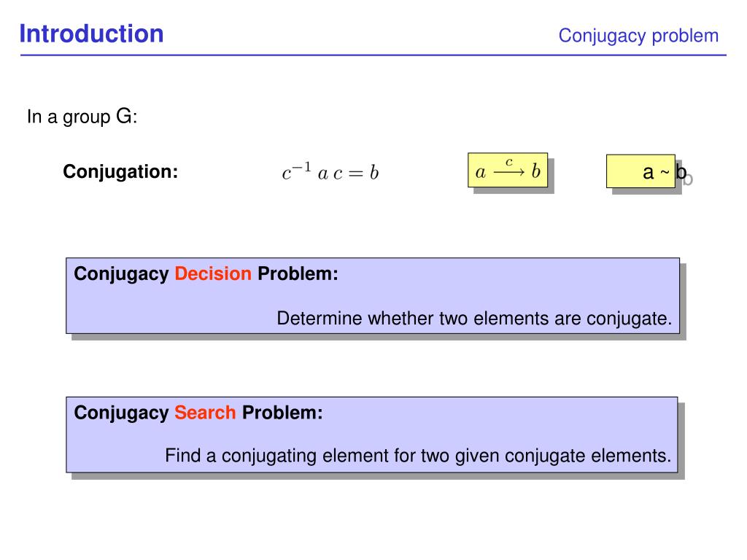The width and height of the screenshot is (747, 560).
Task: Click the letter G in the intro line
Action: (124, 116)
